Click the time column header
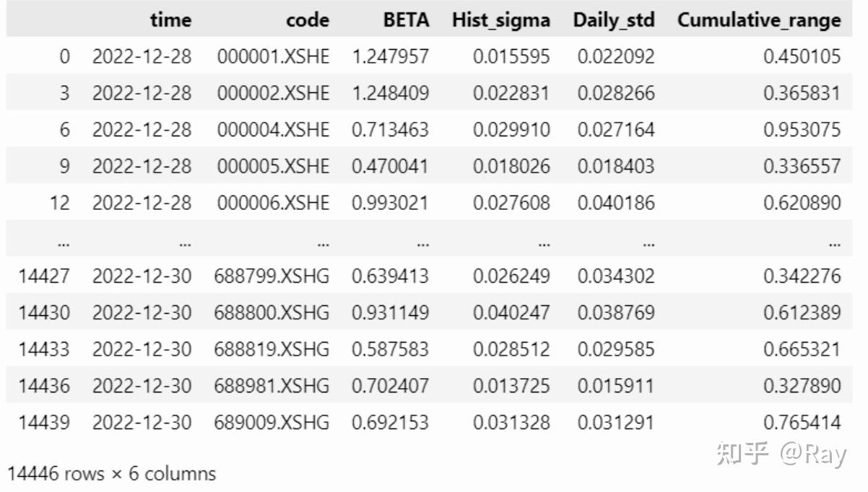This screenshot has width=868, height=492. click(x=170, y=20)
